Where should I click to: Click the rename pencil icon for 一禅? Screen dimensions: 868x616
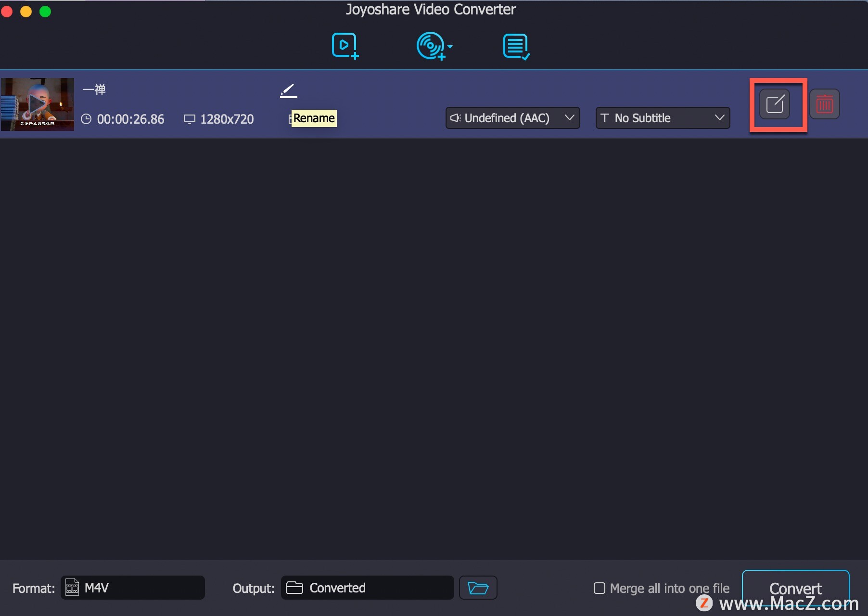pos(288,90)
